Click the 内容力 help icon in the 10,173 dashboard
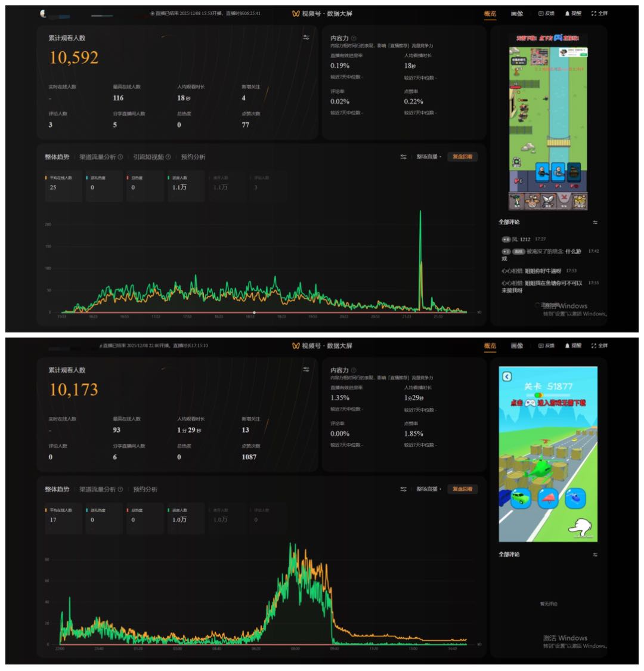 354,370
